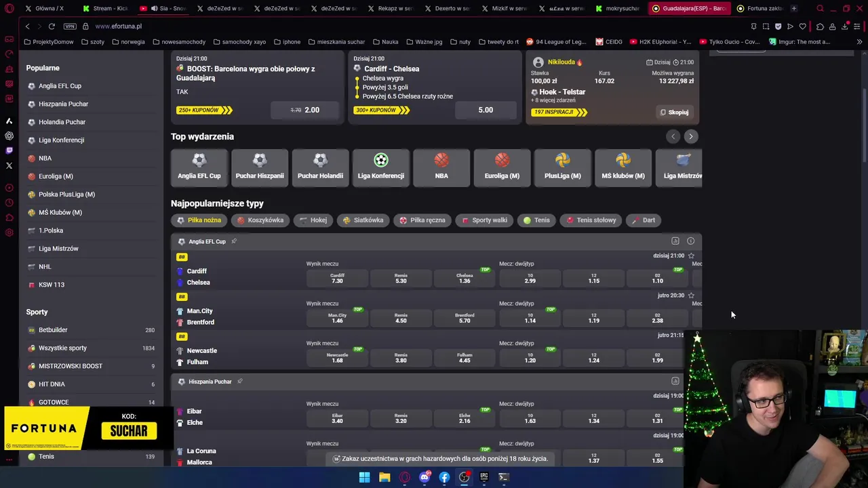Screen dimensions: 868x488
Task: Open MŚ klubów (M) volleyball tile
Action: click(x=623, y=167)
